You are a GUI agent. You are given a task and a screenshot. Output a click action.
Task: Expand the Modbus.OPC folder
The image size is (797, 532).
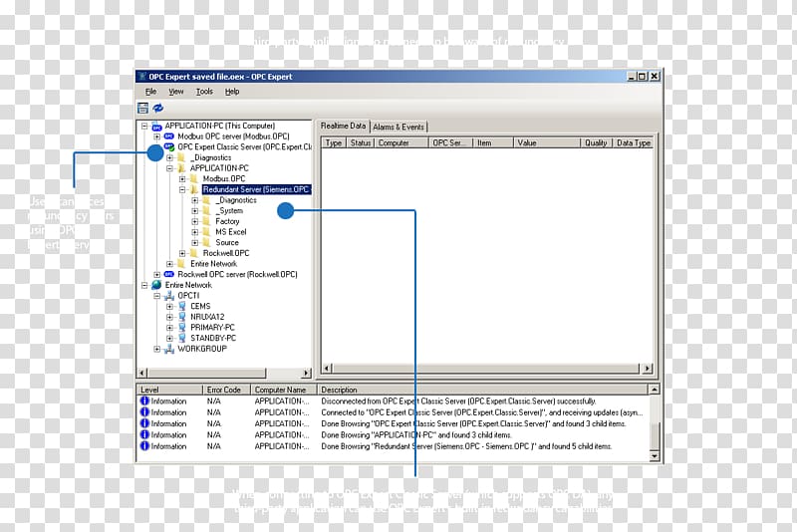click(182, 179)
